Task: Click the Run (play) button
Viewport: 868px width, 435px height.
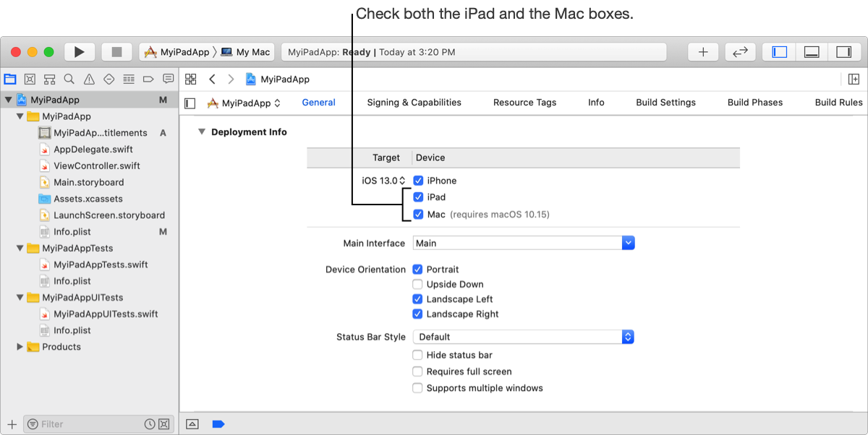Action: [x=80, y=52]
